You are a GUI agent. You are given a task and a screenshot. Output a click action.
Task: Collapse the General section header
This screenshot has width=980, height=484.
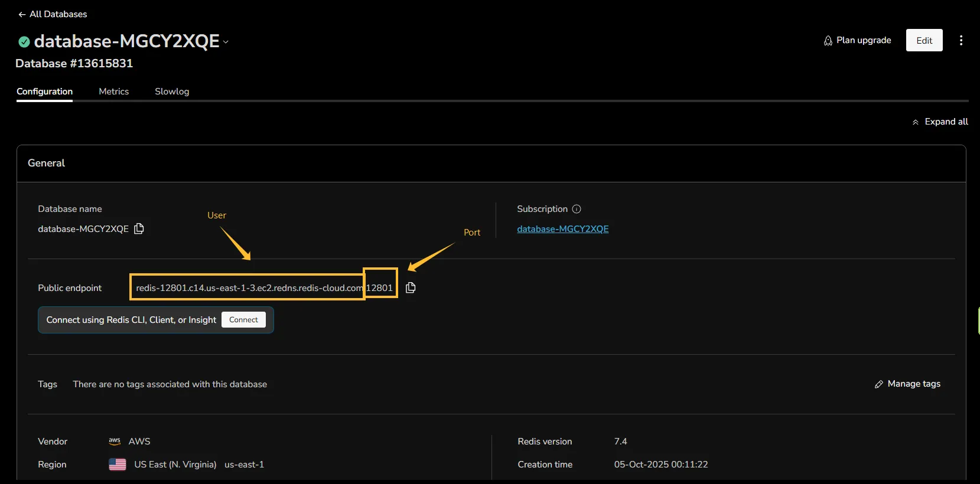tap(46, 163)
